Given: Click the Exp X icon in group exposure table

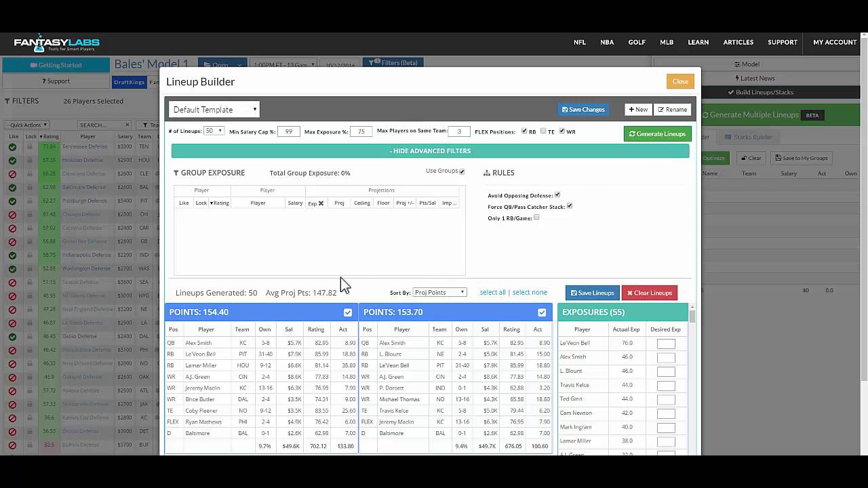Looking at the screenshot, I should tap(321, 203).
